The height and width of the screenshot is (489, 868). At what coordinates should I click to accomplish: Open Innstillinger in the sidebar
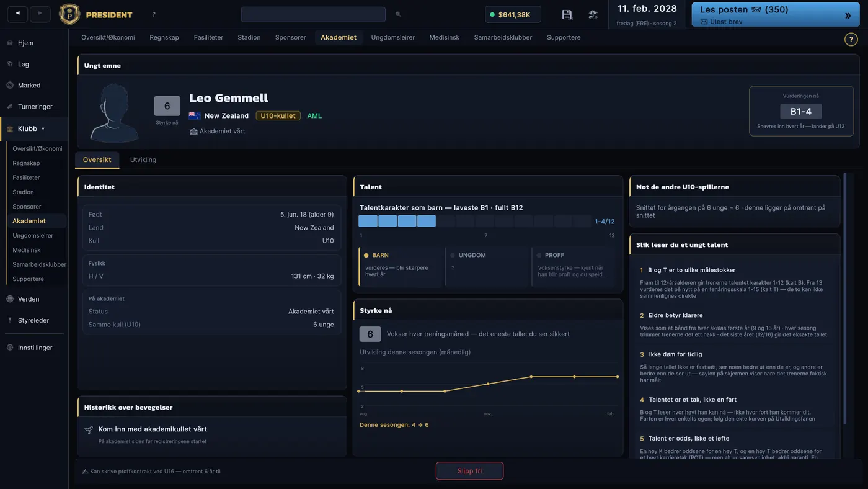point(34,348)
